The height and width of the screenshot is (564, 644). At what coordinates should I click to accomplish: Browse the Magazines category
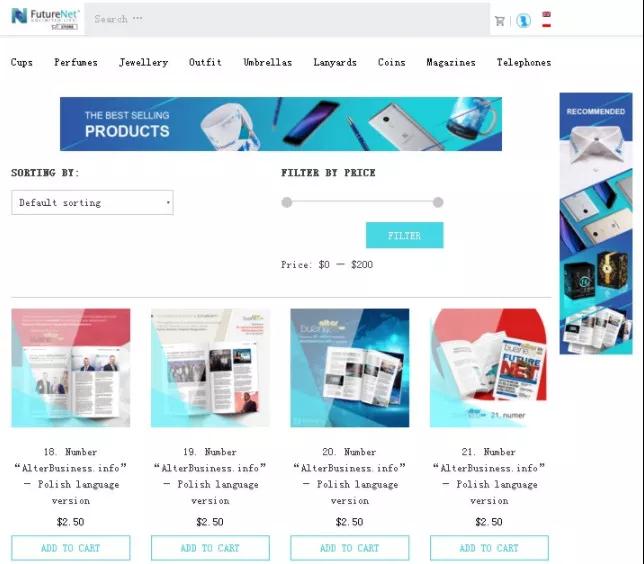(x=451, y=62)
